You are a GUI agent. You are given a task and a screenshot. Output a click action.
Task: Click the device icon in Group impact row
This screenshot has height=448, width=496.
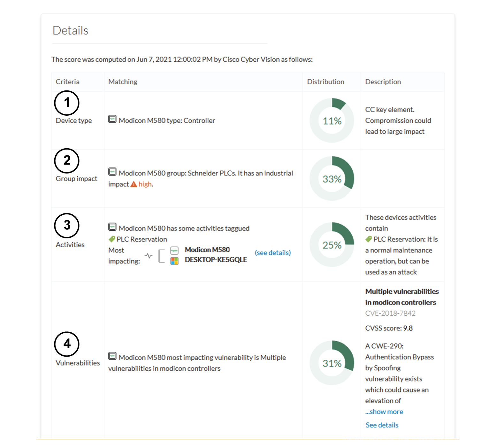[112, 172]
